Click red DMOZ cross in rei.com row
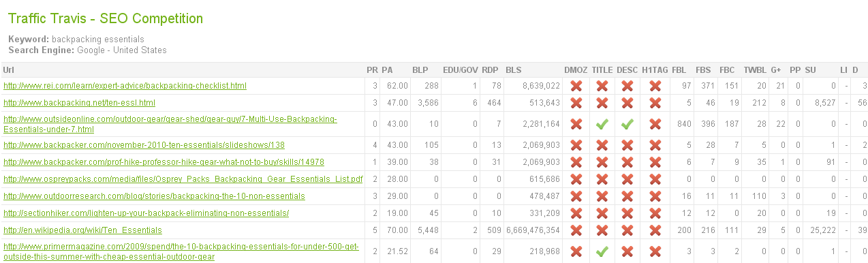This screenshot has height=263, width=868. pos(576,86)
